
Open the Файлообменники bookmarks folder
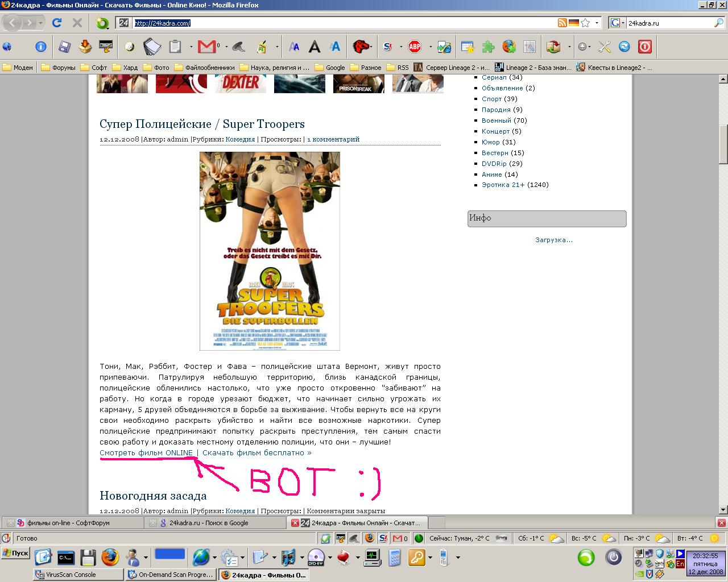(204, 67)
